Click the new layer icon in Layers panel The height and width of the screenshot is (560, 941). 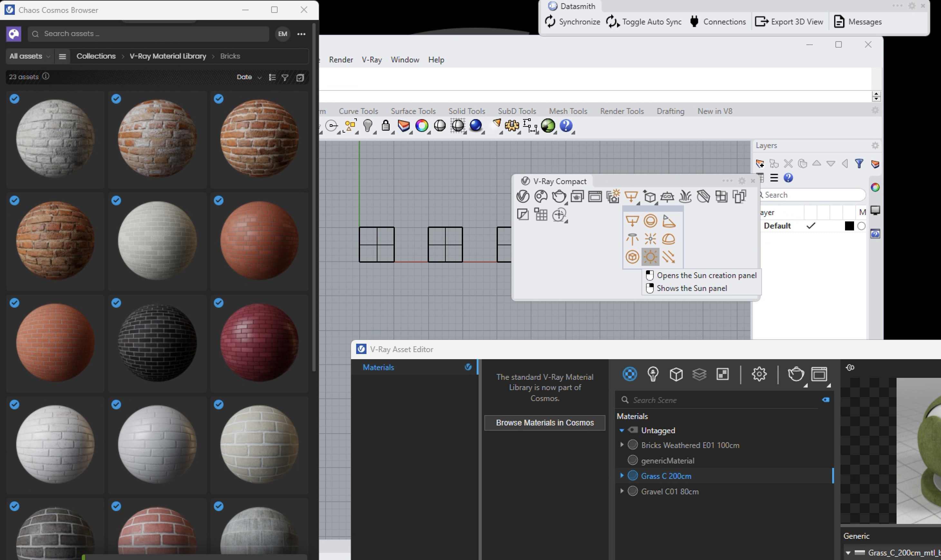click(760, 163)
